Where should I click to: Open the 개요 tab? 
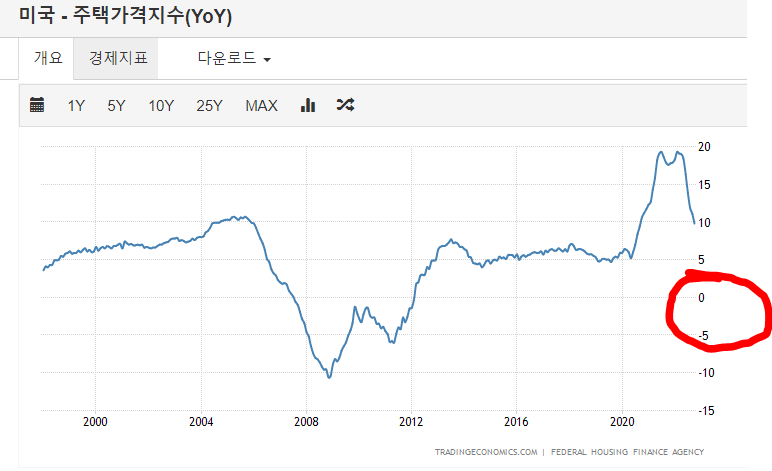(48, 58)
